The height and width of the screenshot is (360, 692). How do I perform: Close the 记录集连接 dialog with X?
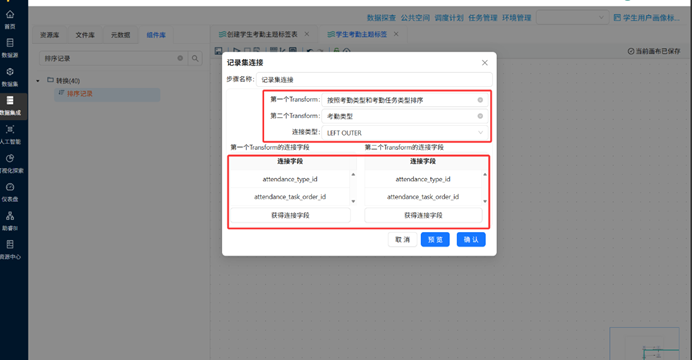485,63
